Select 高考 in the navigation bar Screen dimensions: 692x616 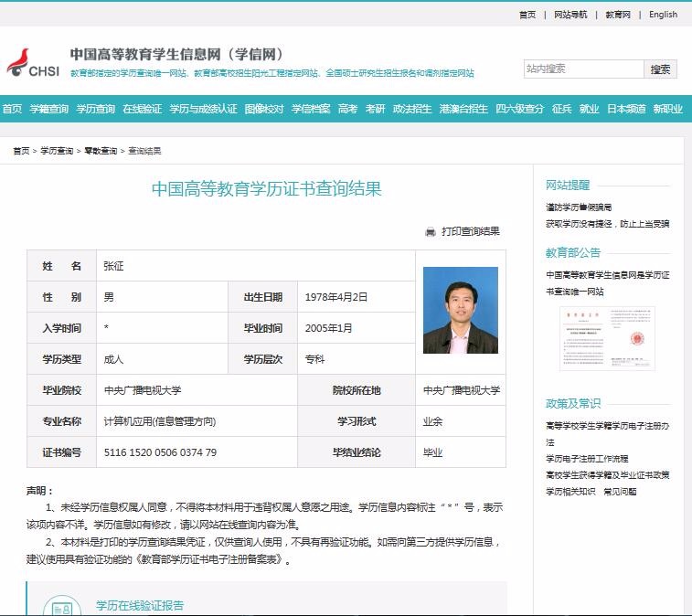347,109
